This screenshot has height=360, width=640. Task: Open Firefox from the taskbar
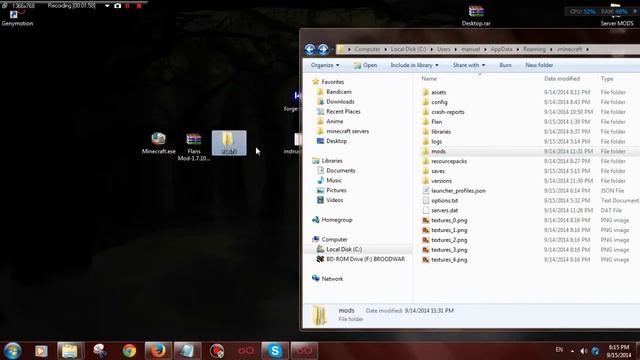(x=158, y=351)
